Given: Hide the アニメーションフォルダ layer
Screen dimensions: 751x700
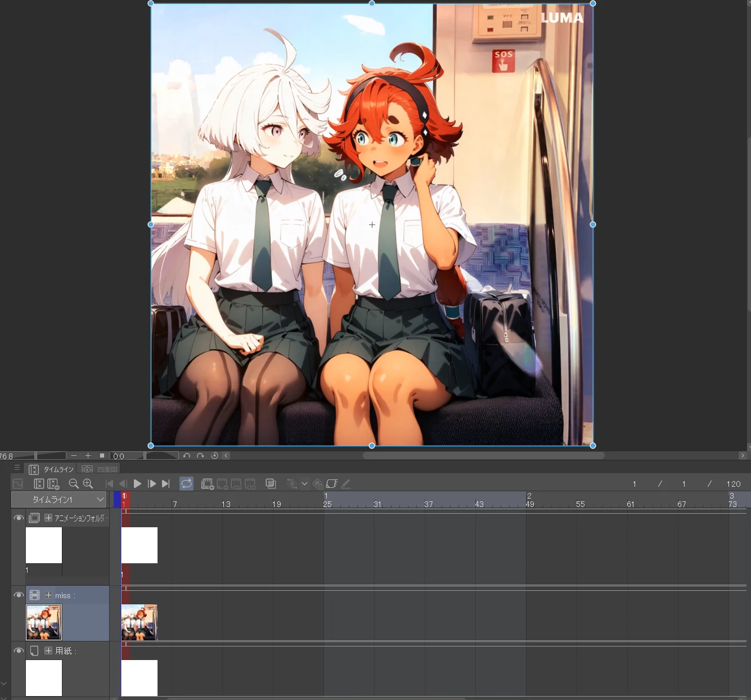Looking at the screenshot, I should 19,518.
